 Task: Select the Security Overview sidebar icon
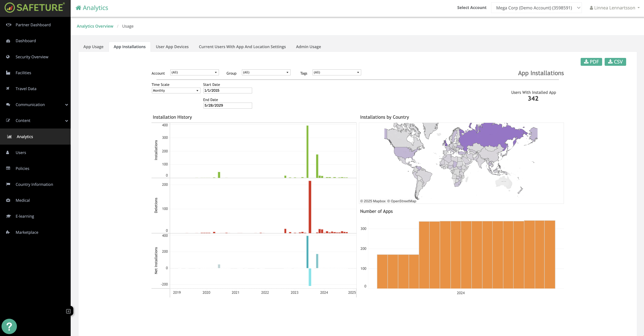(x=8, y=57)
